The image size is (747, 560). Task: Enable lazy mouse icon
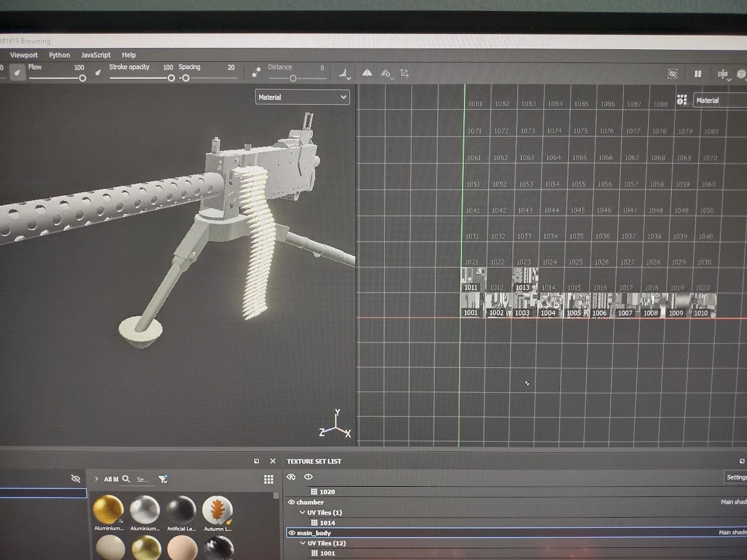click(x=256, y=73)
